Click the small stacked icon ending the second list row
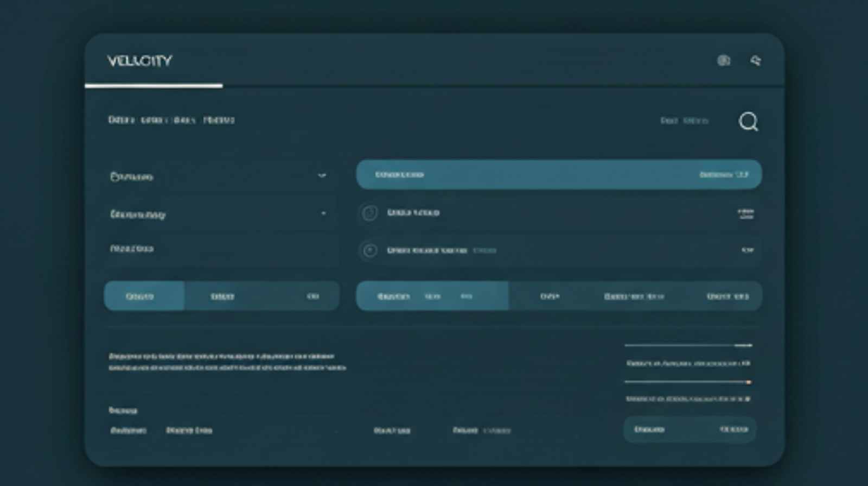 (746, 213)
